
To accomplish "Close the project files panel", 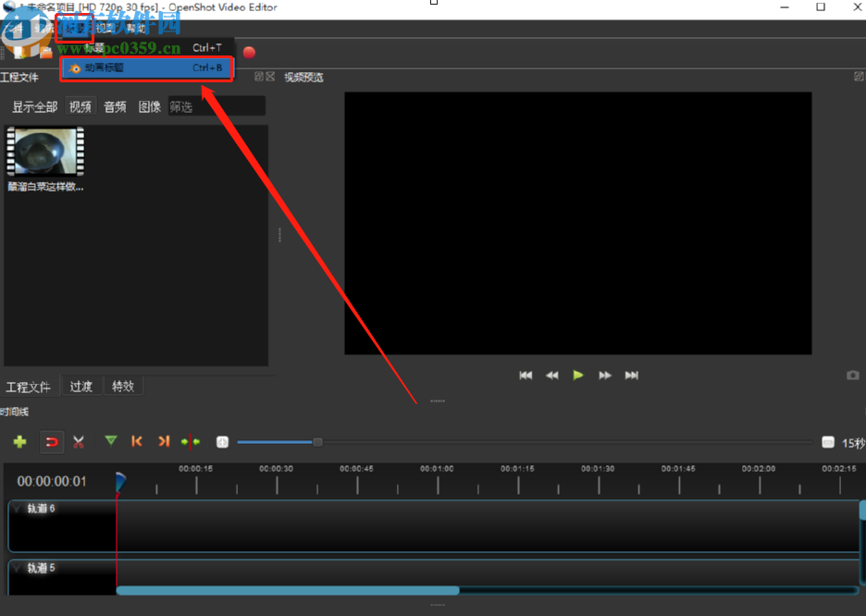I will pyautogui.click(x=270, y=77).
